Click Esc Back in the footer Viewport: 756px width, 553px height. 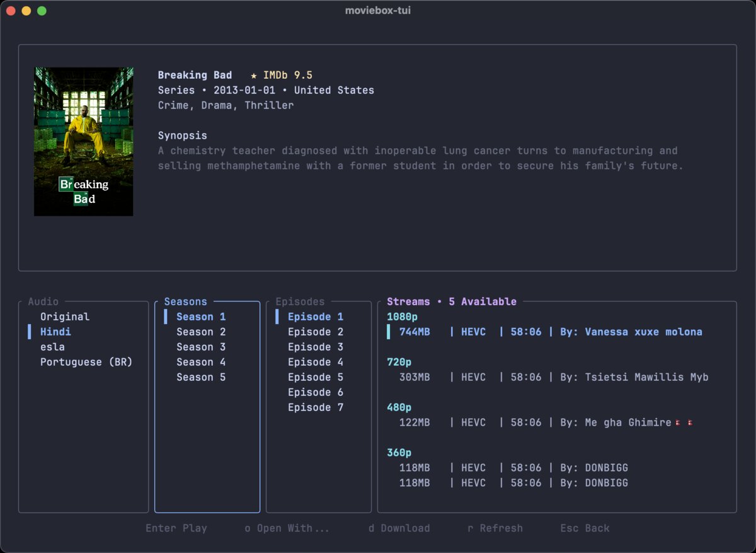pyautogui.click(x=585, y=528)
